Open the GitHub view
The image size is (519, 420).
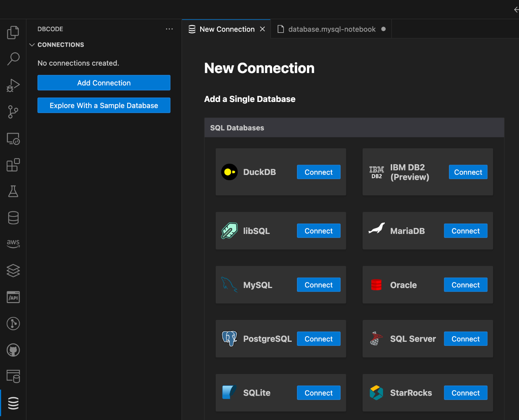pos(13,350)
